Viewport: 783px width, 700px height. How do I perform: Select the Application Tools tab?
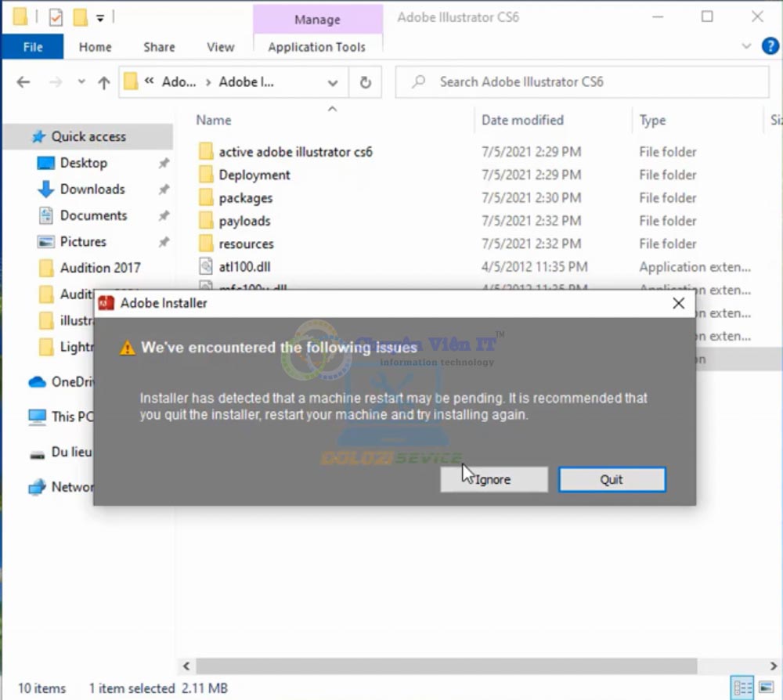pyautogui.click(x=316, y=47)
